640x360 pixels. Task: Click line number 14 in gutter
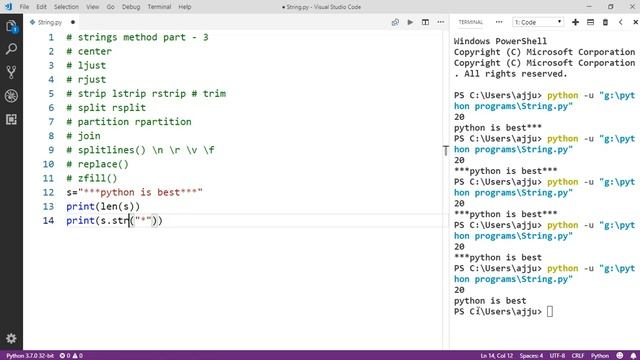pos(48,221)
